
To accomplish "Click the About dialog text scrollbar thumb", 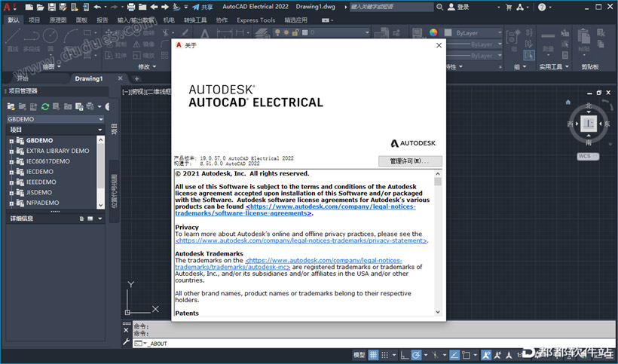I will (437, 181).
